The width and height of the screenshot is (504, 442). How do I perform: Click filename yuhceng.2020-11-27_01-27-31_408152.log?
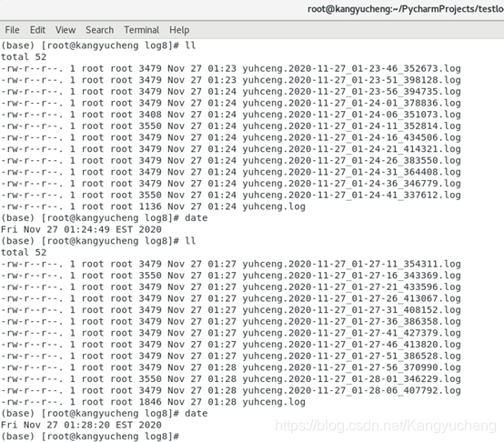[351, 310]
